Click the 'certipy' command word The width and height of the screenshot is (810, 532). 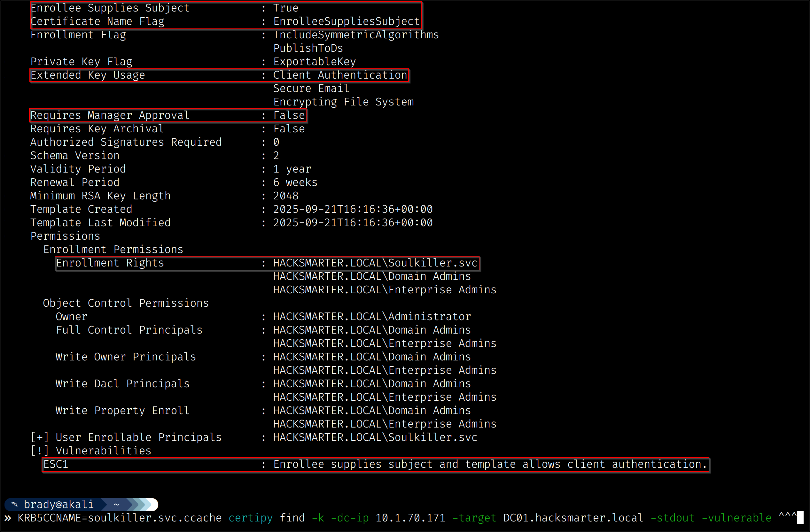coord(251,518)
